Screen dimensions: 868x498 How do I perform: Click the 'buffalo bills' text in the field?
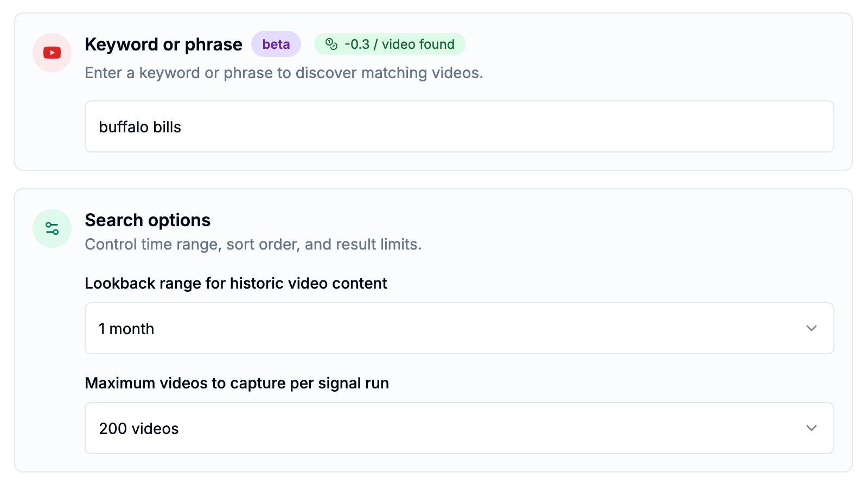tap(140, 127)
